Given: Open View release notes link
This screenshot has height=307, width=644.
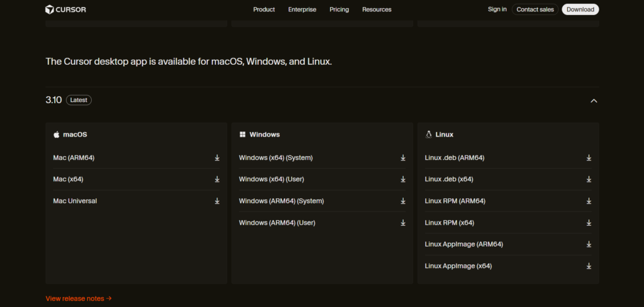Looking at the screenshot, I should click(79, 298).
